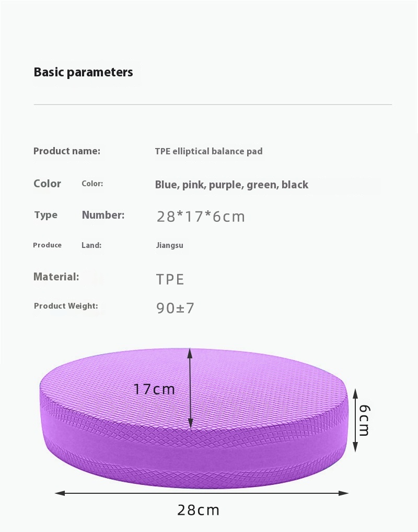418x532 pixels.
Task: Click the "Number:" label
Action: tap(103, 215)
